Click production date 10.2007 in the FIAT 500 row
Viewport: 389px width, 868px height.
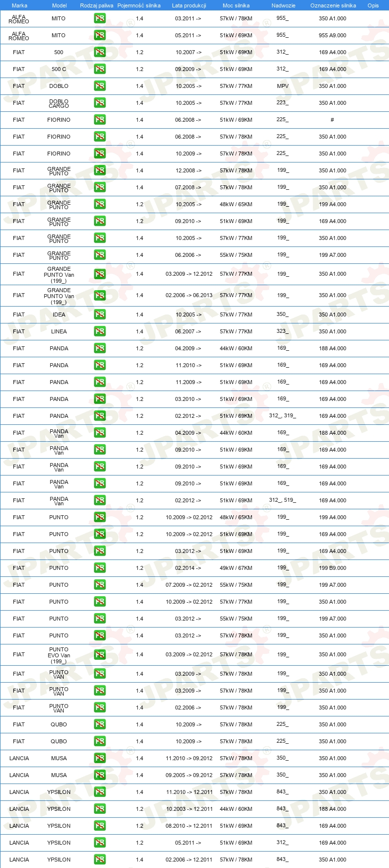(189, 52)
